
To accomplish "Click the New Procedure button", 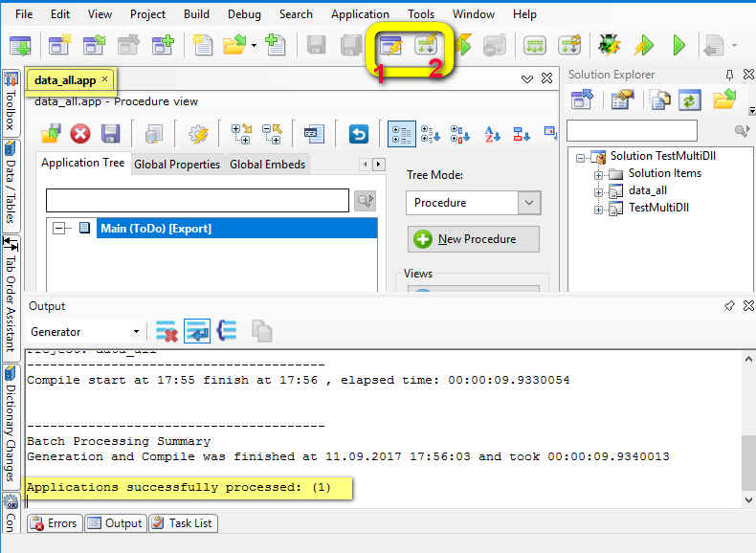I will (x=473, y=239).
